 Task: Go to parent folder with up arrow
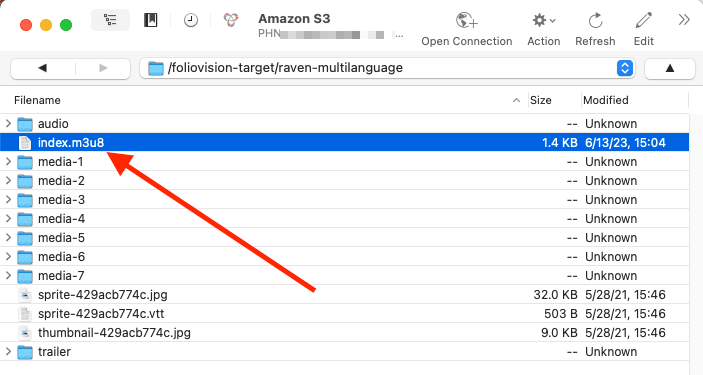(x=670, y=68)
